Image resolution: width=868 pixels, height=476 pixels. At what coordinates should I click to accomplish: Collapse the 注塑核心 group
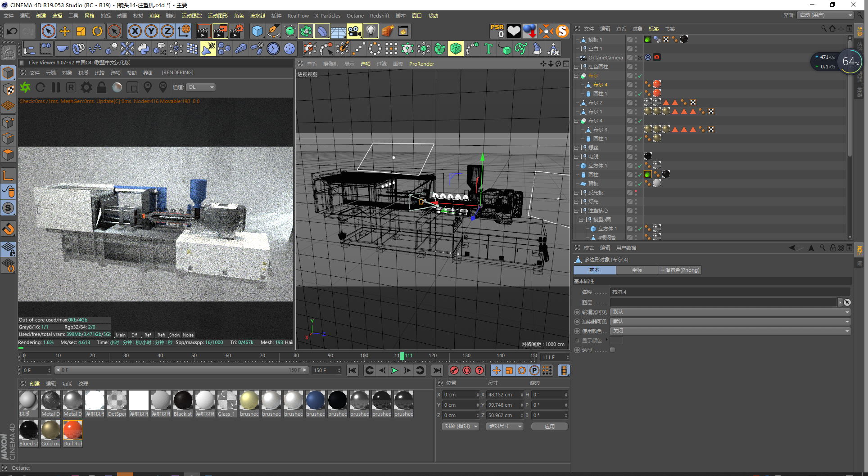[576, 211]
